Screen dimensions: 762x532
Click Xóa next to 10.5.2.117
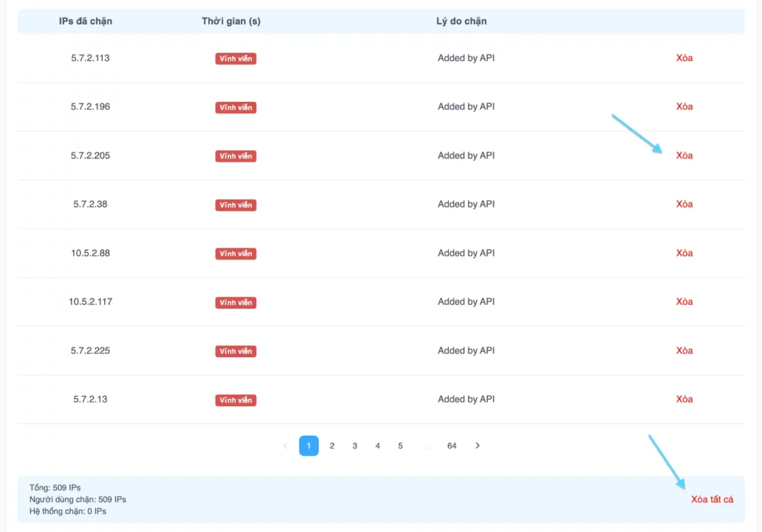[684, 301]
